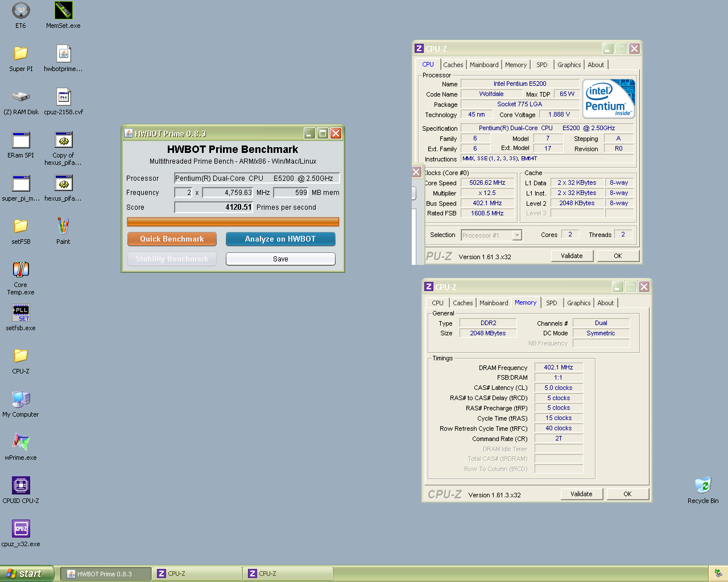Screen dimensions: 728x582
Task: Switch to the Caches tab in the top CPU-Z
Action: (x=453, y=65)
